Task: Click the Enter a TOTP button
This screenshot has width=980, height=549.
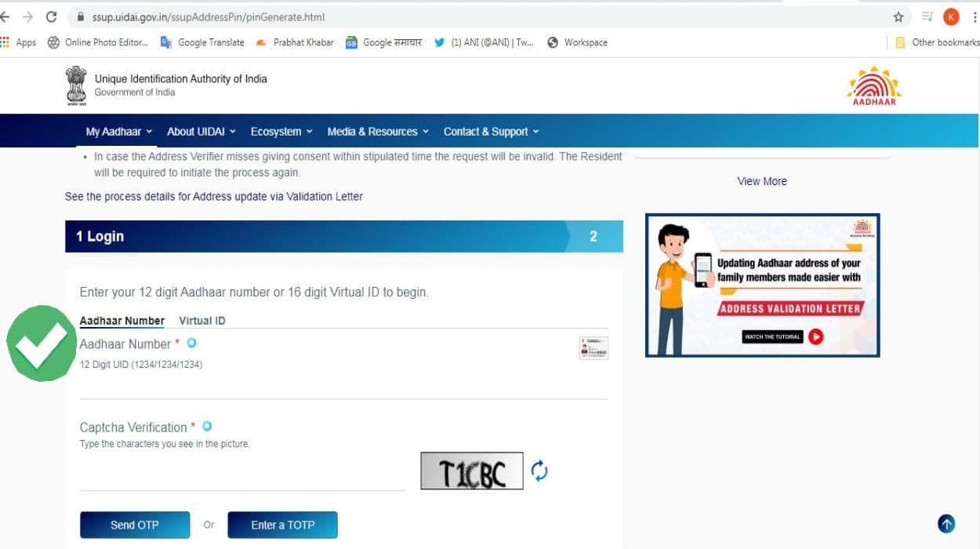Action: coord(282,525)
